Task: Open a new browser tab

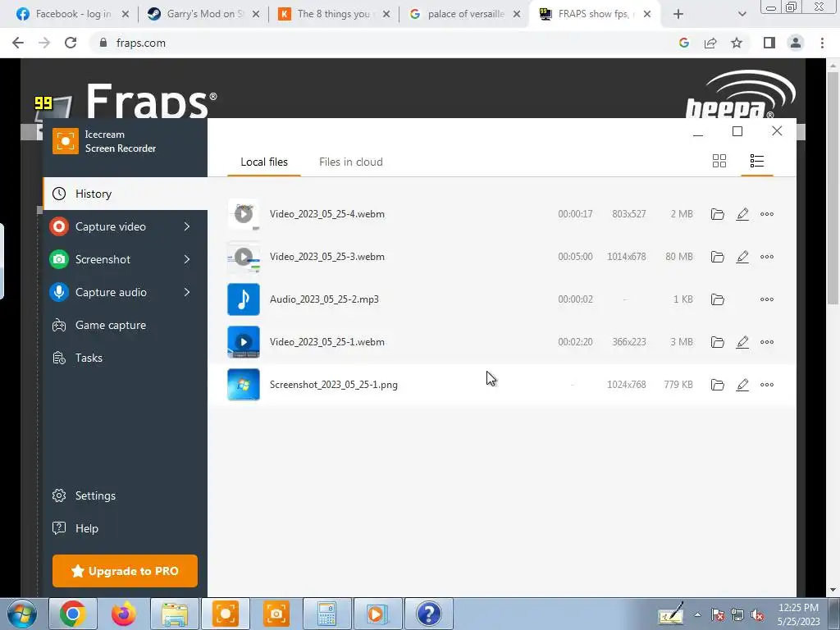Action: point(678,15)
